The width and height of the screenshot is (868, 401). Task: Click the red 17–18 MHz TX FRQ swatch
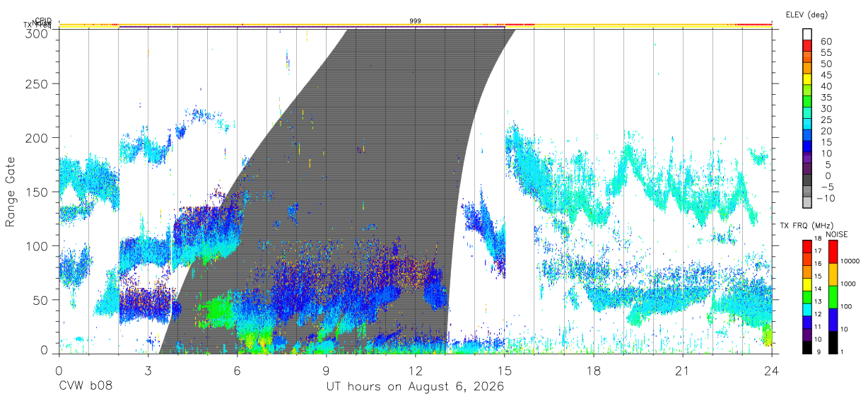click(x=807, y=245)
